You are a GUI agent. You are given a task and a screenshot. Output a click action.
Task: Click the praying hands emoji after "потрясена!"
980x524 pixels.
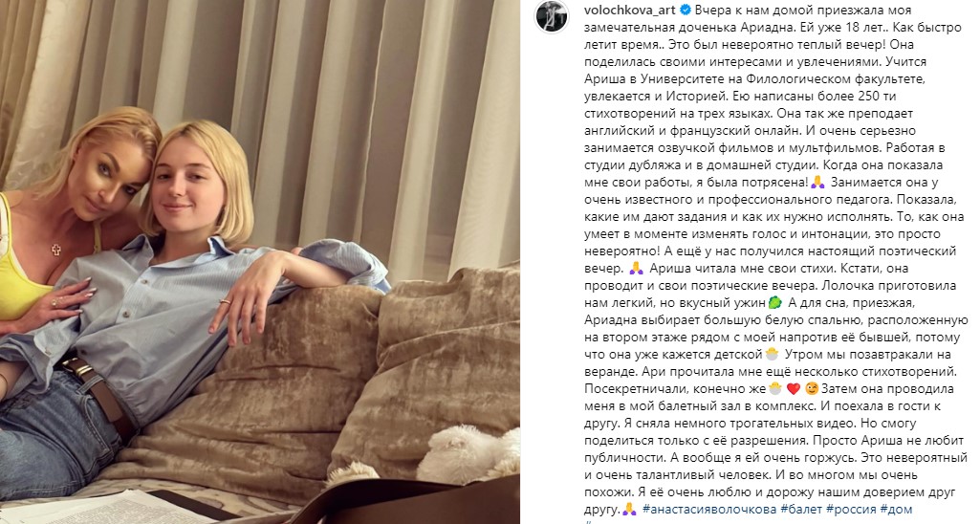pos(817,182)
